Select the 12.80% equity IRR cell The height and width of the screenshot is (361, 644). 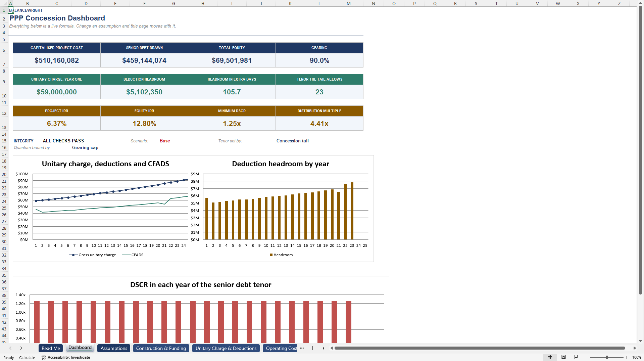[144, 124]
